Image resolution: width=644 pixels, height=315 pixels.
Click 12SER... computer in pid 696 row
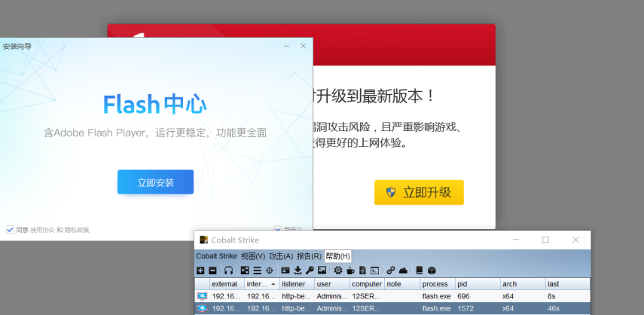click(x=367, y=296)
